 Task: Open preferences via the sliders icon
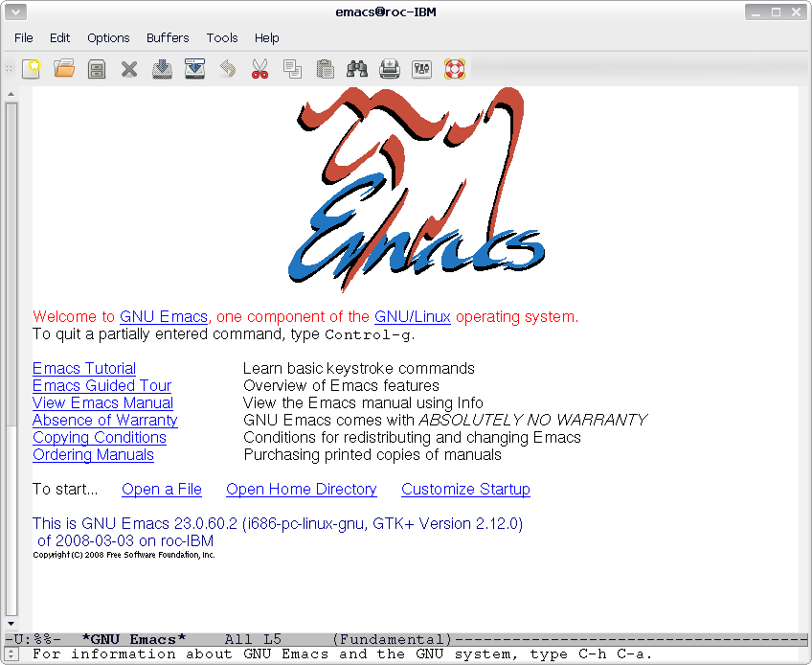coord(422,68)
